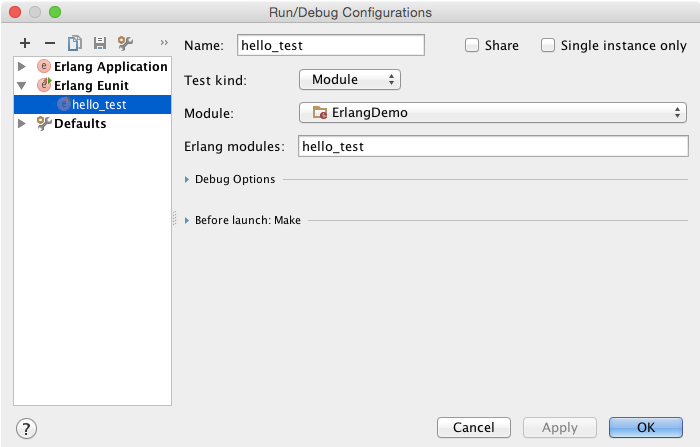Expand the Debug Options section

[x=187, y=179]
